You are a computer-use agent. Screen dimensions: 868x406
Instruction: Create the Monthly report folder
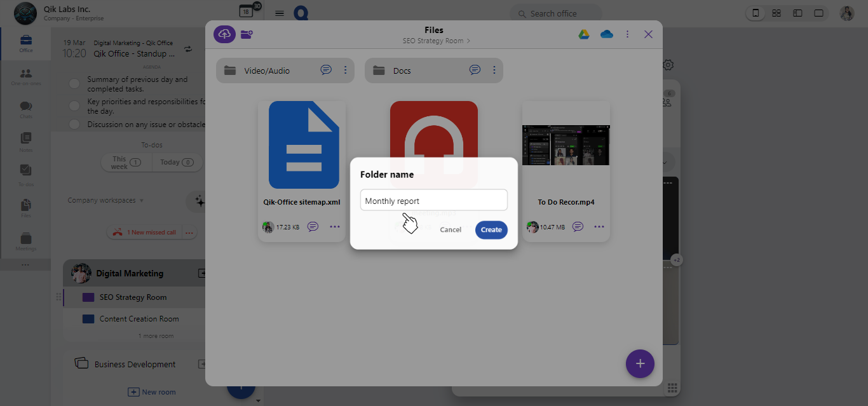(491, 229)
